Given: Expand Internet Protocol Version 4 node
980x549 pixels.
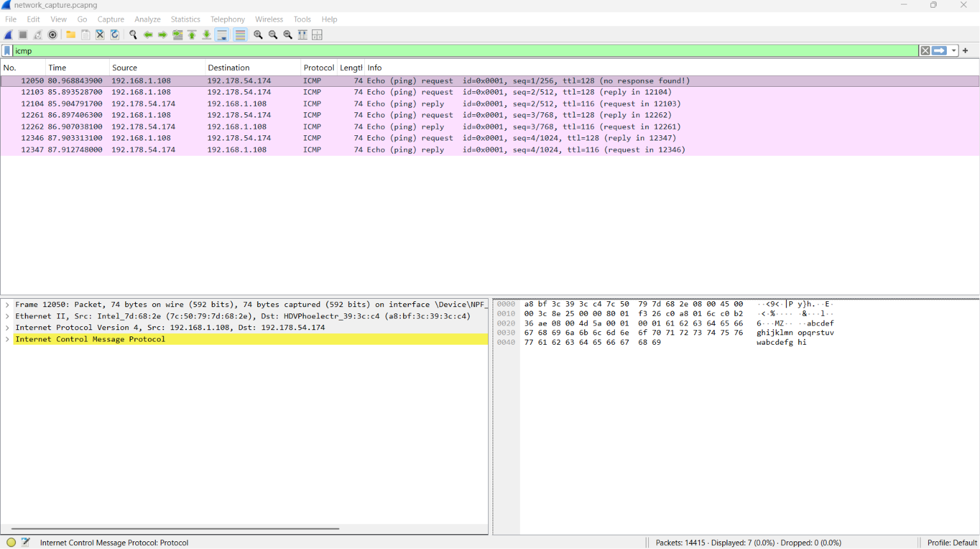Looking at the screenshot, I should click(x=7, y=327).
